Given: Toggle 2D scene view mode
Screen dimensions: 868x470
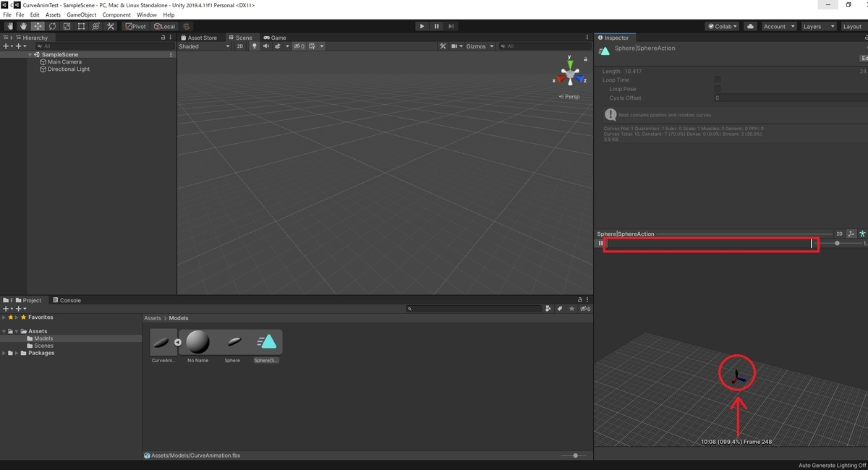Looking at the screenshot, I should 240,46.
